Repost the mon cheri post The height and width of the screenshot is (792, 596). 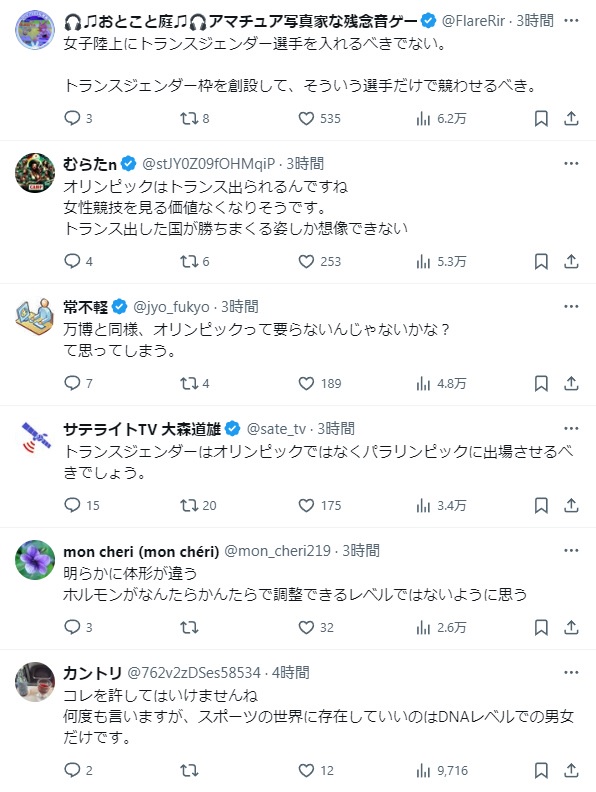[189, 627]
